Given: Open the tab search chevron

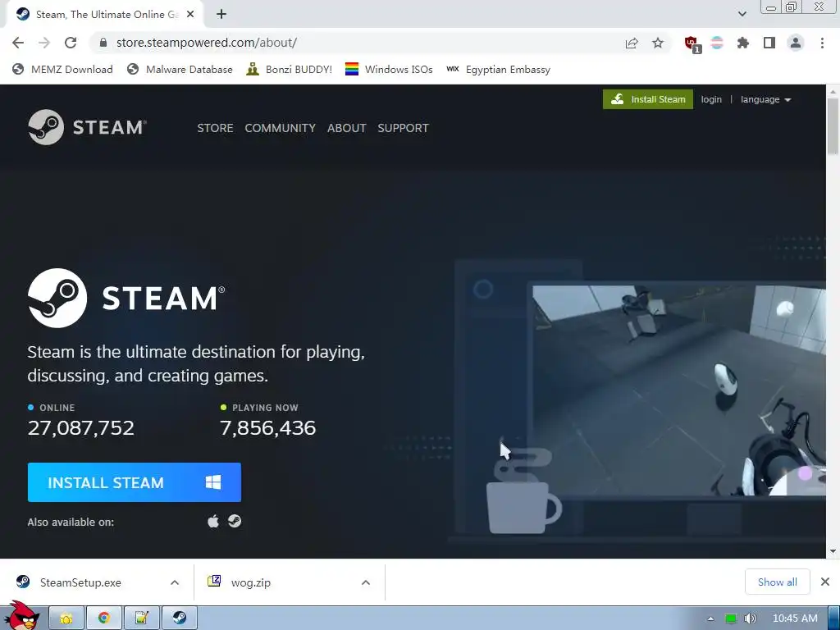Looking at the screenshot, I should coord(742,14).
